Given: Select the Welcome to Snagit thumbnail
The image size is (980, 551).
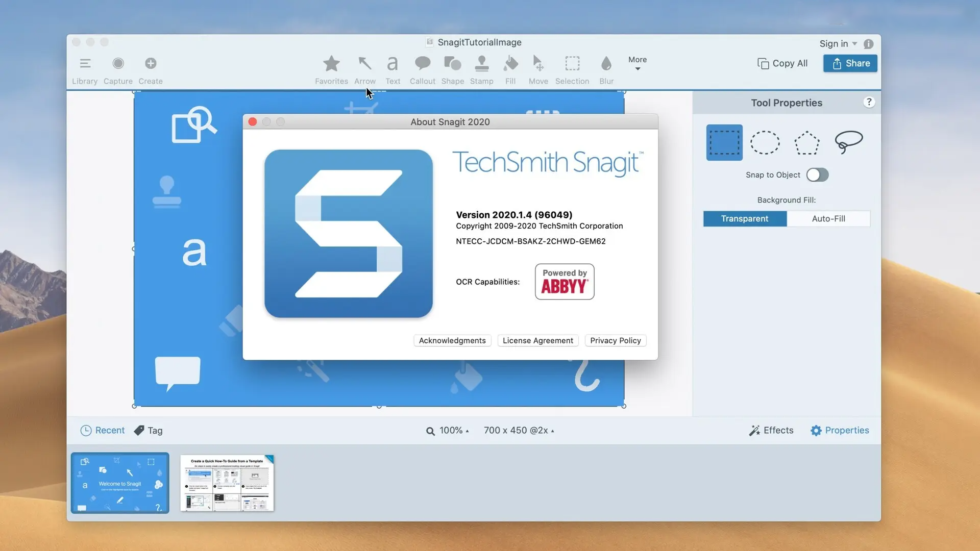Looking at the screenshot, I should pos(120,483).
